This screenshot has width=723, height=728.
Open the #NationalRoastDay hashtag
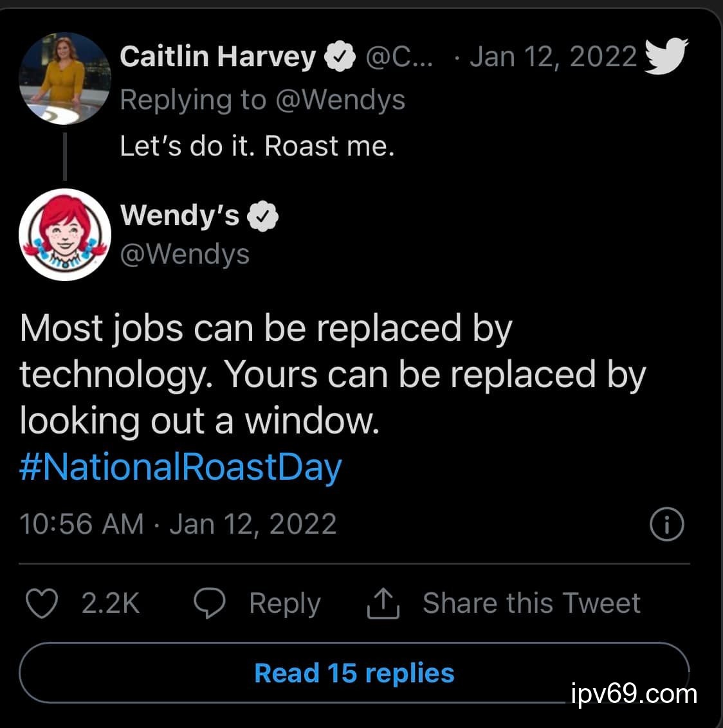coord(181,468)
